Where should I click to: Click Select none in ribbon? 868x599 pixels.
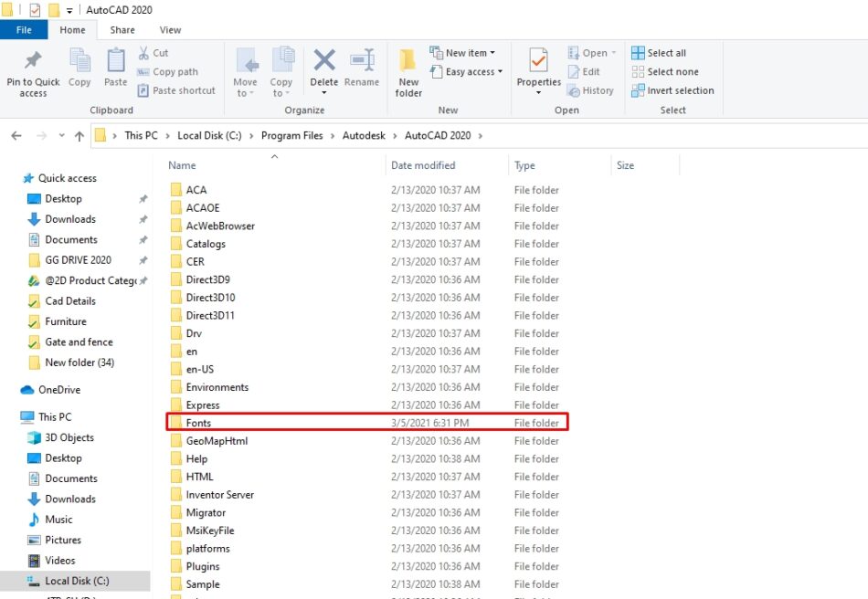(x=672, y=72)
